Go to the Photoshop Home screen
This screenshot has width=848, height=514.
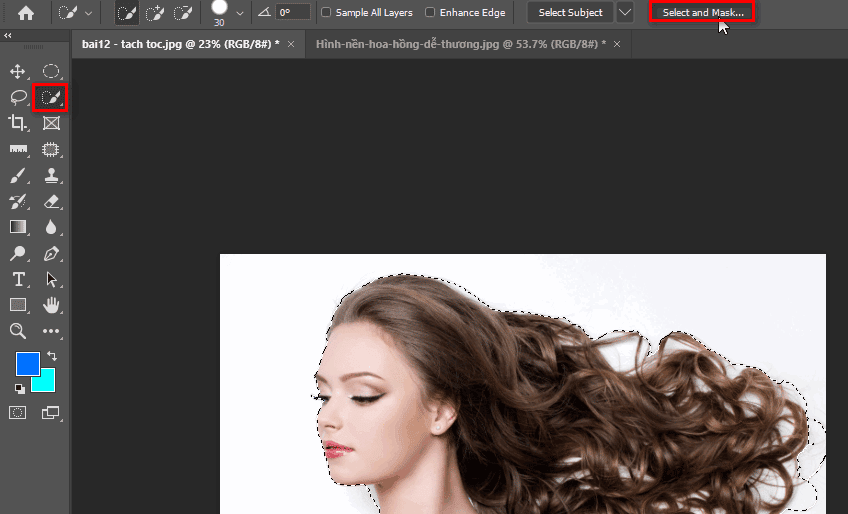coord(25,12)
